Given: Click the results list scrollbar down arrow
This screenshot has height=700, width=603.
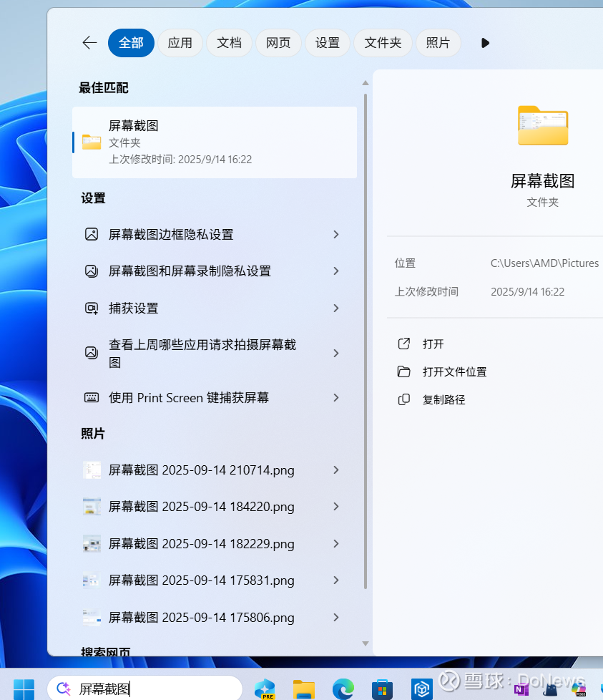Looking at the screenshot, I should click(x=366, y=643).
